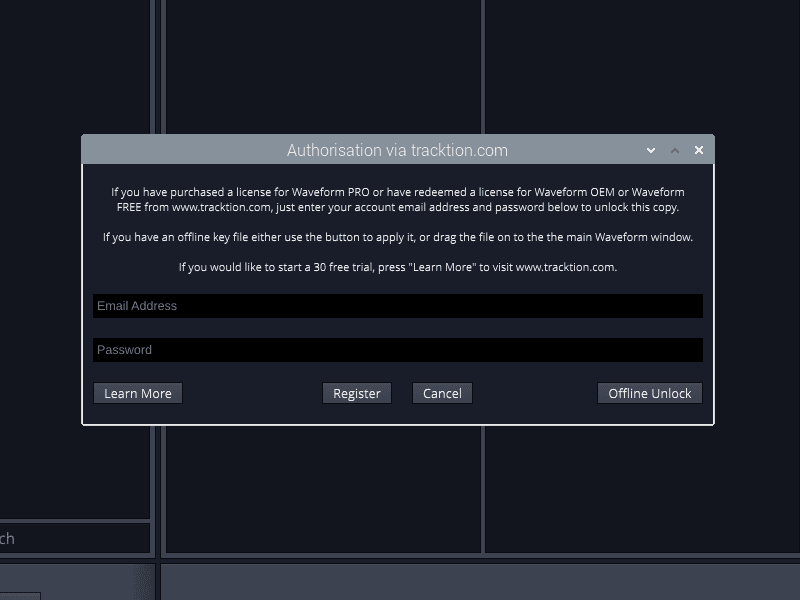Close the Authorisation dialog with X

(699, 150)
